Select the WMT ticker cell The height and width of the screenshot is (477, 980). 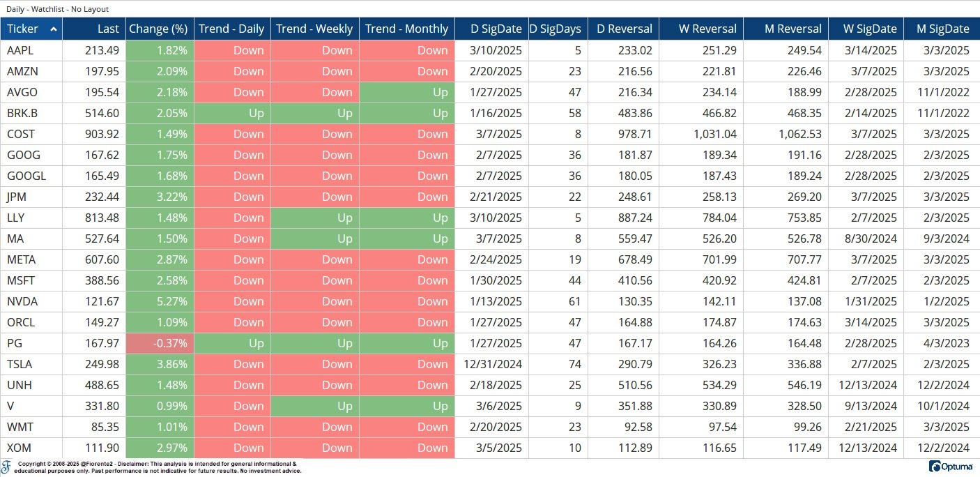pos(31,427)
